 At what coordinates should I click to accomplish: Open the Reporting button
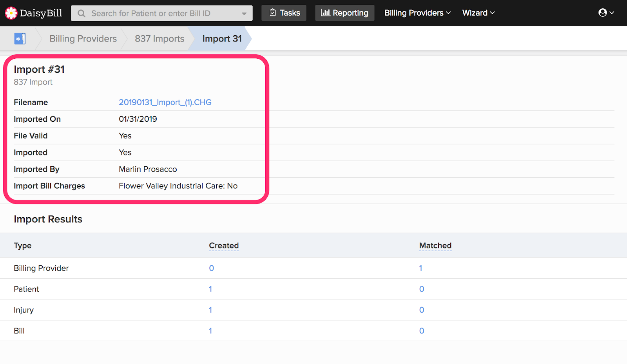point(345,13)
